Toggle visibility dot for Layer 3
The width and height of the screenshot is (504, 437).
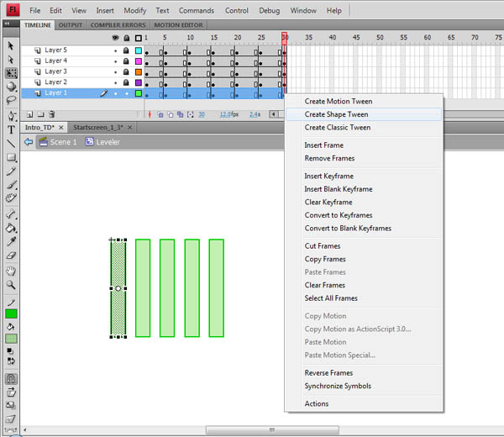(x=116, y=72)
